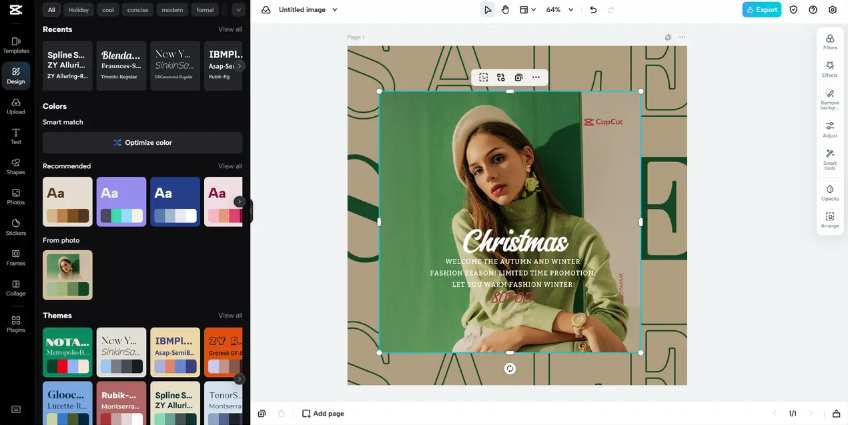Open the Templates sidebar panel

point(16,45)
